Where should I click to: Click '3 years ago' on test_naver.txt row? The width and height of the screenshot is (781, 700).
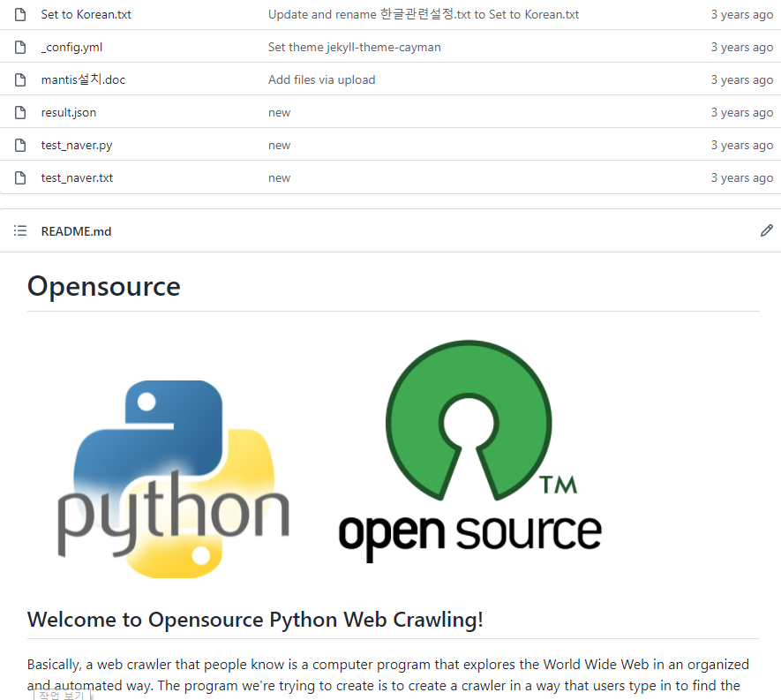(741, 177)
